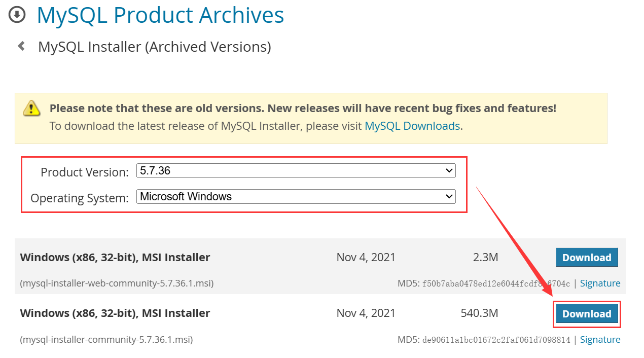The image size is (644, 358).
Task: Download the 2.3M web installer
Action: pos(587,258)
